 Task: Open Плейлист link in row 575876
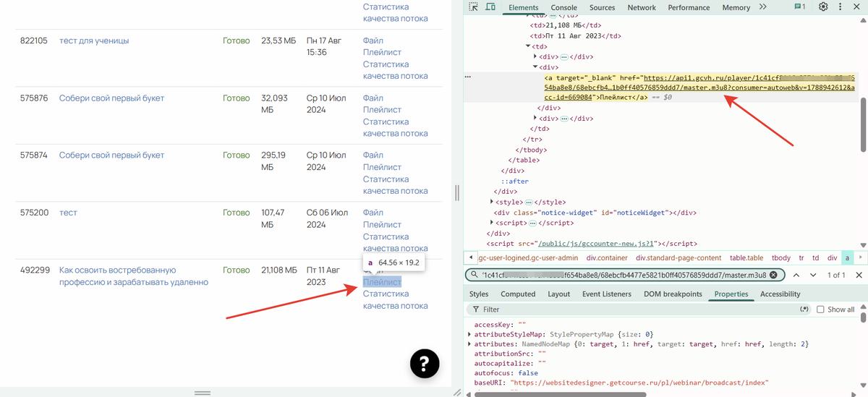pyautogui.click(x=382, y=110)
